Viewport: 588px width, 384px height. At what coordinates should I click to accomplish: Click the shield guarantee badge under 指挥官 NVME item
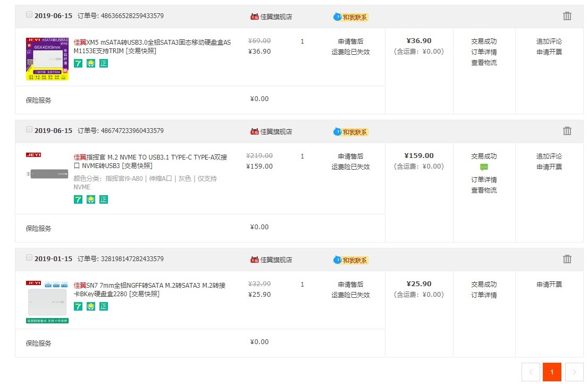(x=91, y=199)
